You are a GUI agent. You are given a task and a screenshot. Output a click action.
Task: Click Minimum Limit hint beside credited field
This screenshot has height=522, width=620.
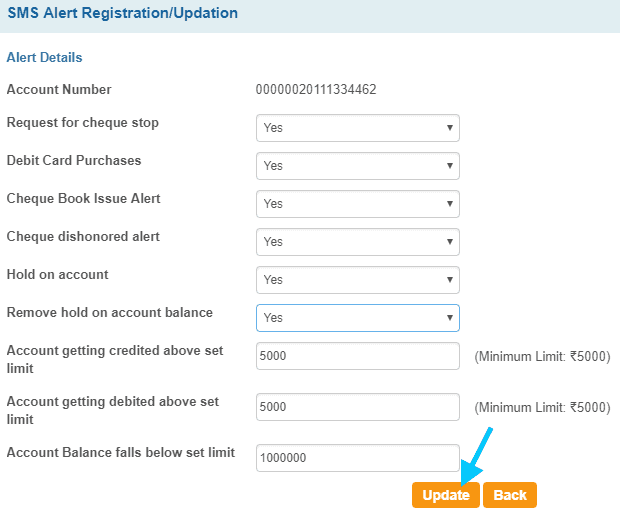pyautogui.click(x=542, y=356)
